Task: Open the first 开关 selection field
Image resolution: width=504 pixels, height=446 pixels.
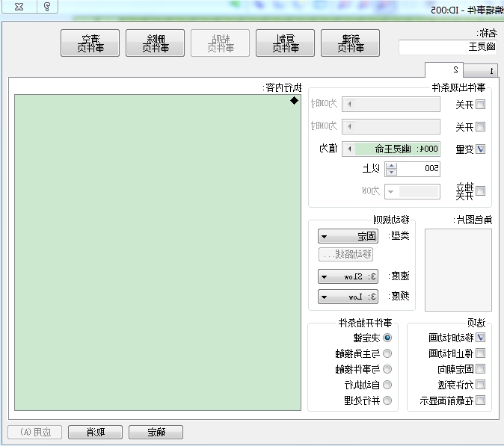Action: click(x=391, y=105)
